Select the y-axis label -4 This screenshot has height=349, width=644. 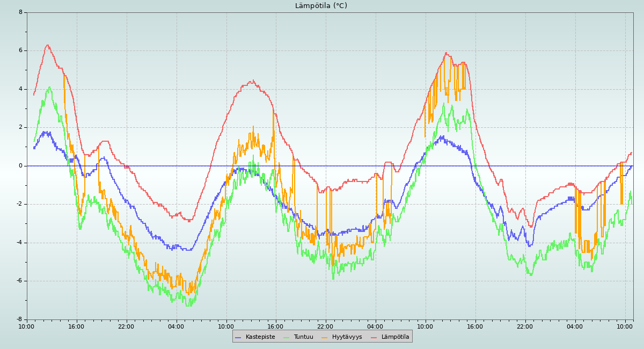(x=19, y=243)
